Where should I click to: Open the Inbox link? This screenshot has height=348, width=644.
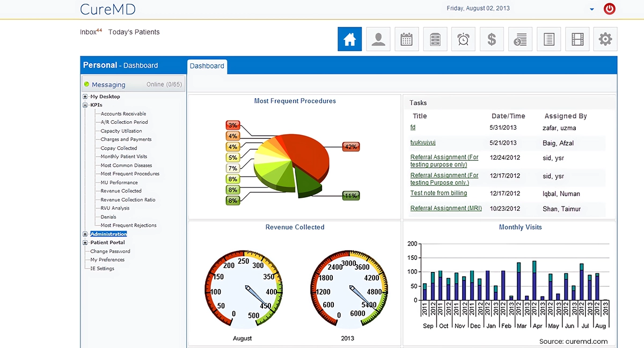pos(91,32)
